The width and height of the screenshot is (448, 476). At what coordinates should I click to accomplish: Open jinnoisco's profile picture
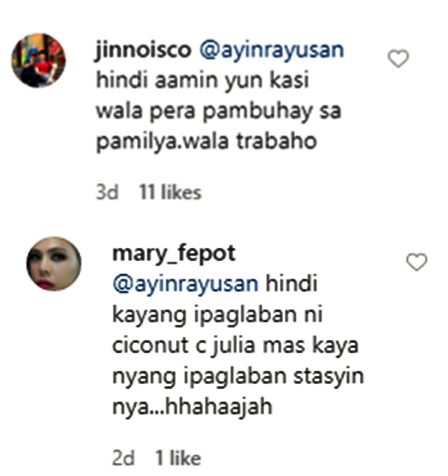38,60
